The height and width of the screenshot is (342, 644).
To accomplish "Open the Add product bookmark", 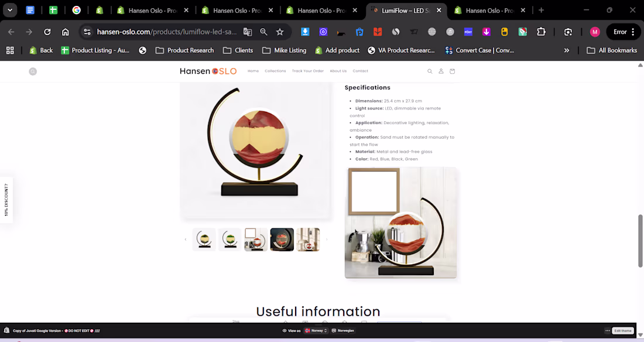I will tap(337, 50).
